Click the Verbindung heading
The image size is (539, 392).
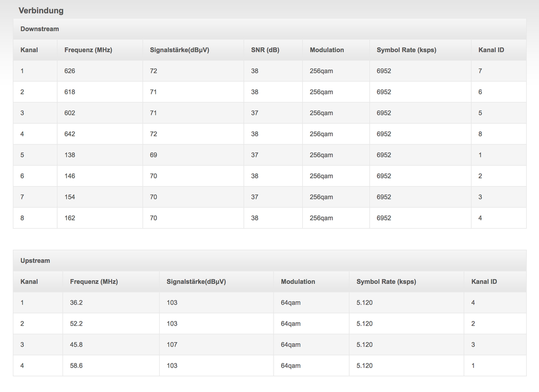[x=41, y=11]
